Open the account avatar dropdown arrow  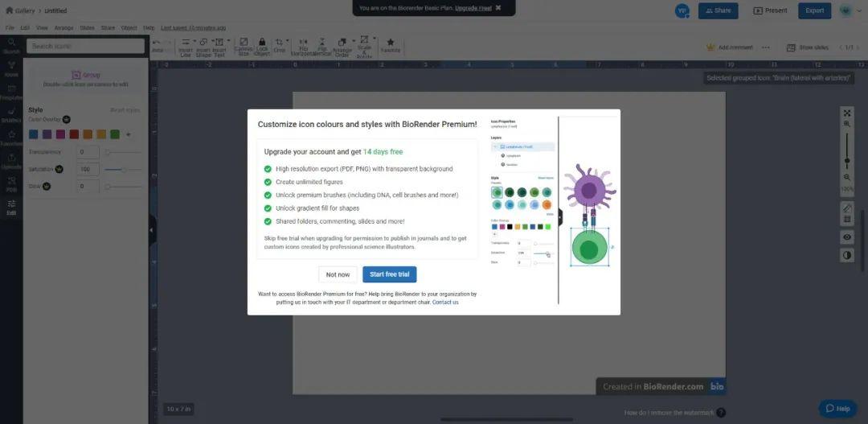point(858,10)
